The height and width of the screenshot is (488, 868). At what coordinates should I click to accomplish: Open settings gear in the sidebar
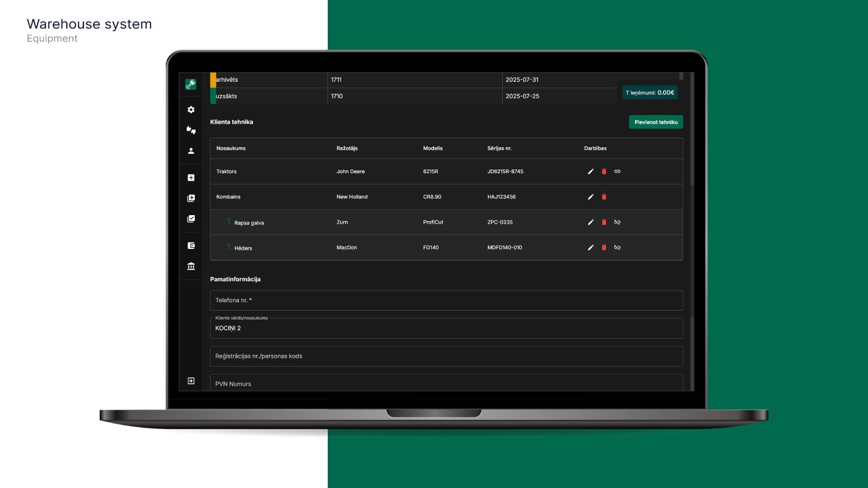click(x=191, y=110)
